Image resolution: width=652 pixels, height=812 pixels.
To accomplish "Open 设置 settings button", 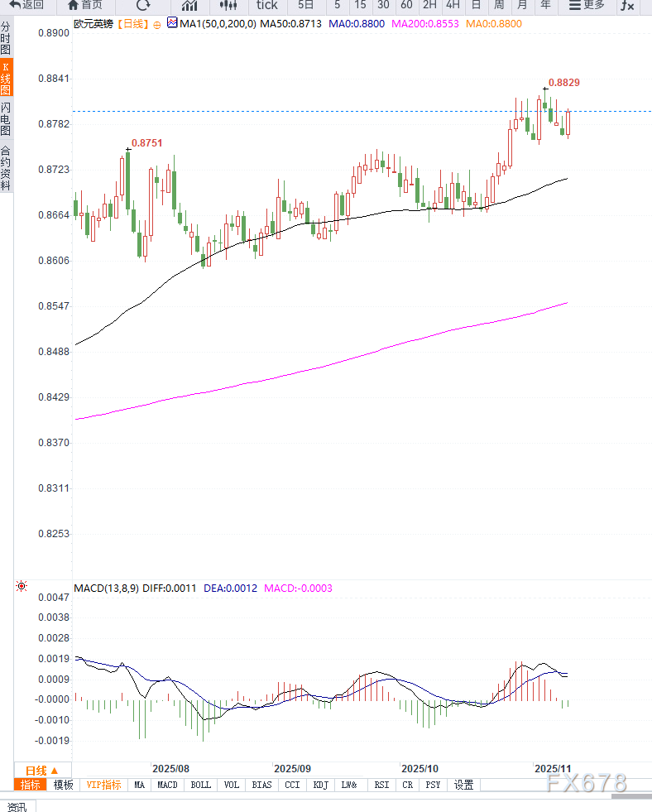I will pyautogui.click(x=464, y=785).
